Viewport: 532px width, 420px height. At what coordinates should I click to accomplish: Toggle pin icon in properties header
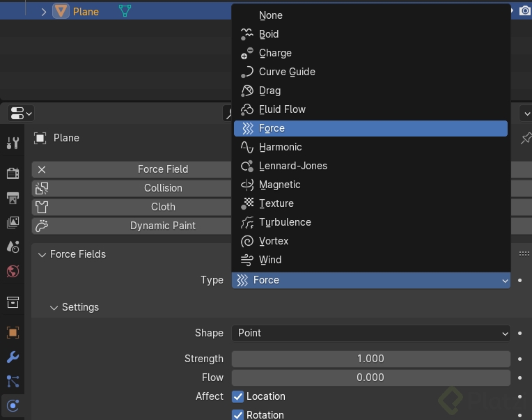tap(526, 139)
